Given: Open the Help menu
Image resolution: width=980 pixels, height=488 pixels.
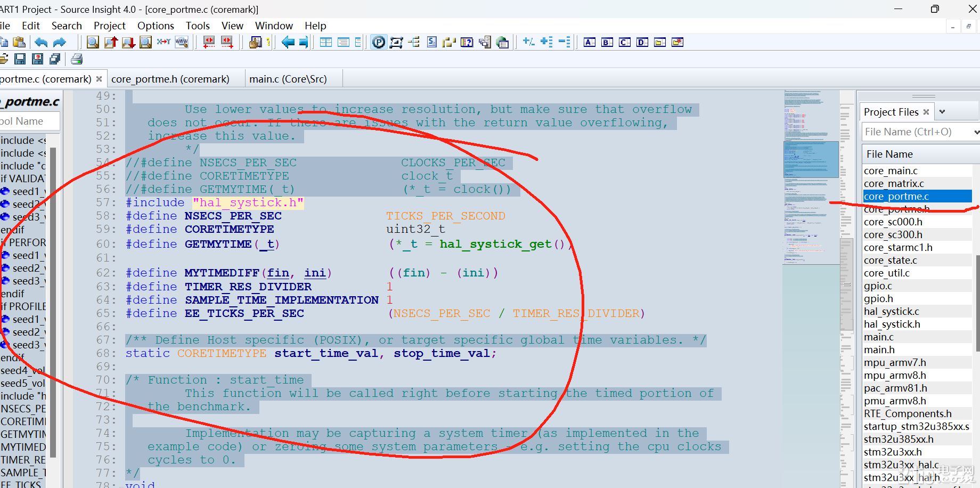Looking at the screenshot, I should click(315, 26).
